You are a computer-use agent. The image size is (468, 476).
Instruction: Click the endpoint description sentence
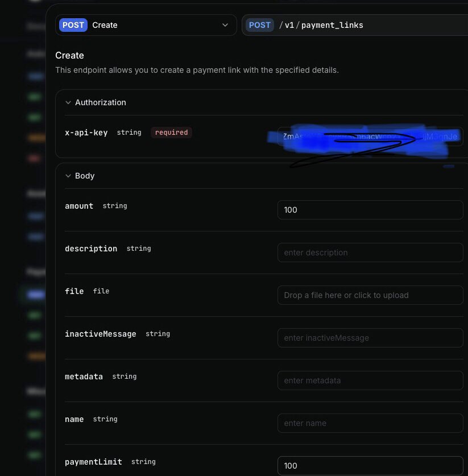(197, 70)
